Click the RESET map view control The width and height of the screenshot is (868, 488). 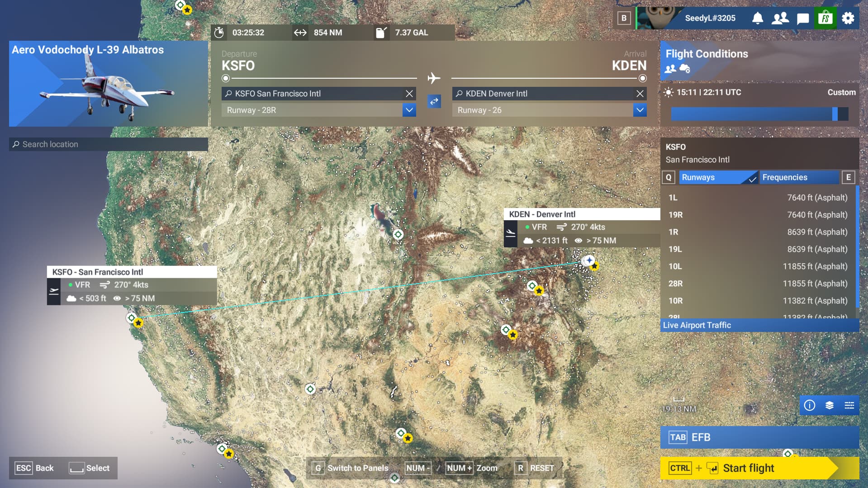click(x=534, y=468)
